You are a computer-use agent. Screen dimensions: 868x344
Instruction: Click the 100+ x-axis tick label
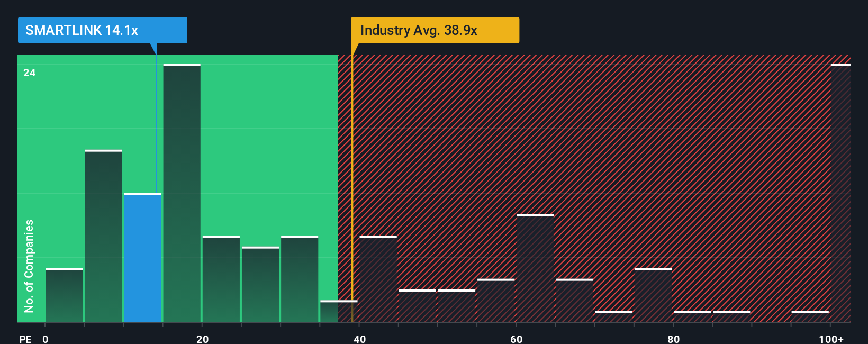click(x=831, y=339)
